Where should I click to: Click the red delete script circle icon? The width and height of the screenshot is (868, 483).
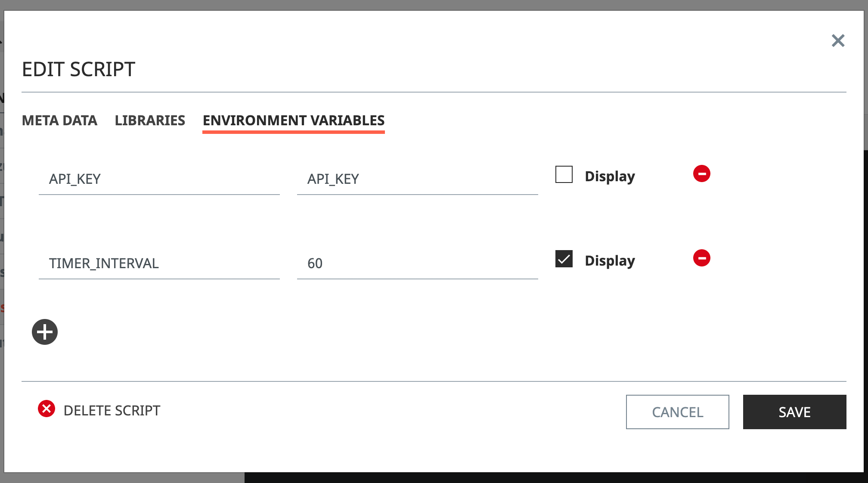47,409
